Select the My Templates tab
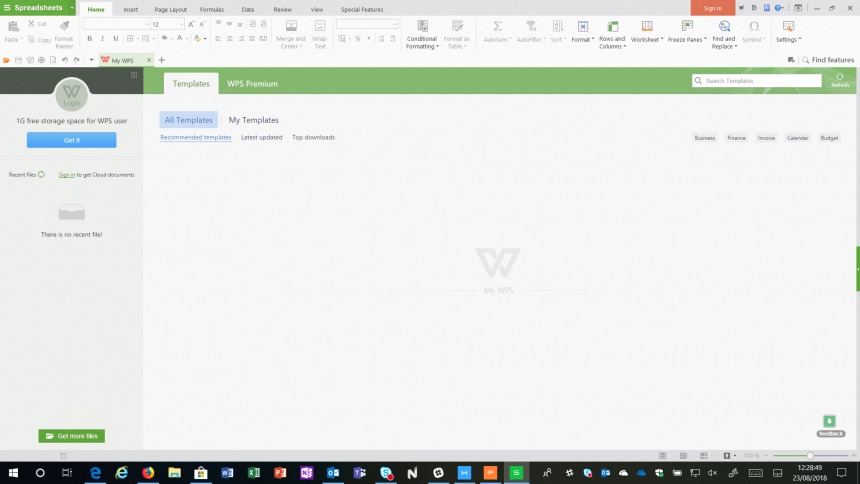The height and width of the screenshot is (484, 860). coord(253,120)
